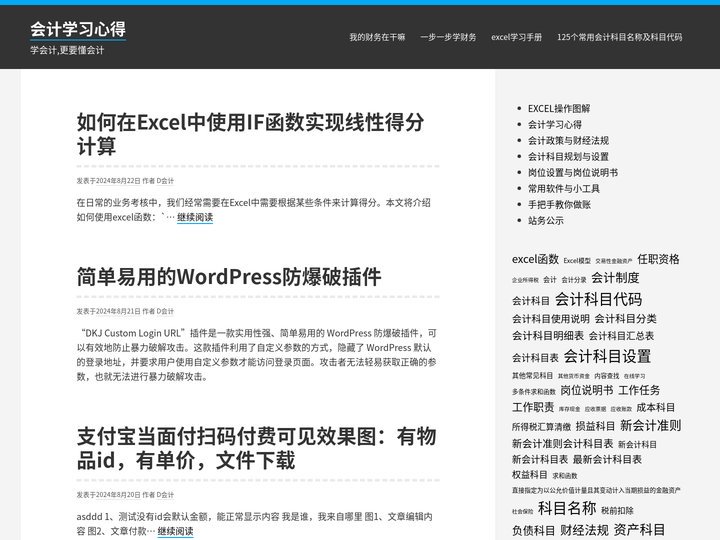
Task: Open post 支付宝当面付扫码付费可见效果图
Action: [x=256, y=448]
